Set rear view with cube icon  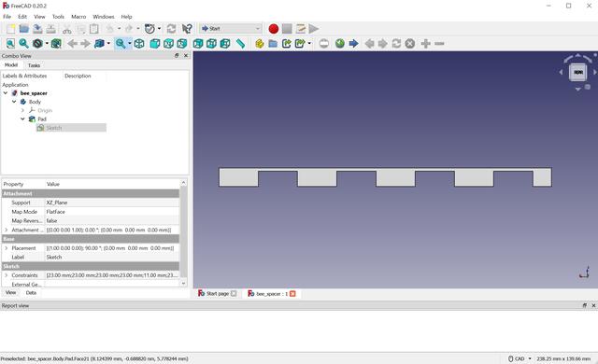coord(197,44)
